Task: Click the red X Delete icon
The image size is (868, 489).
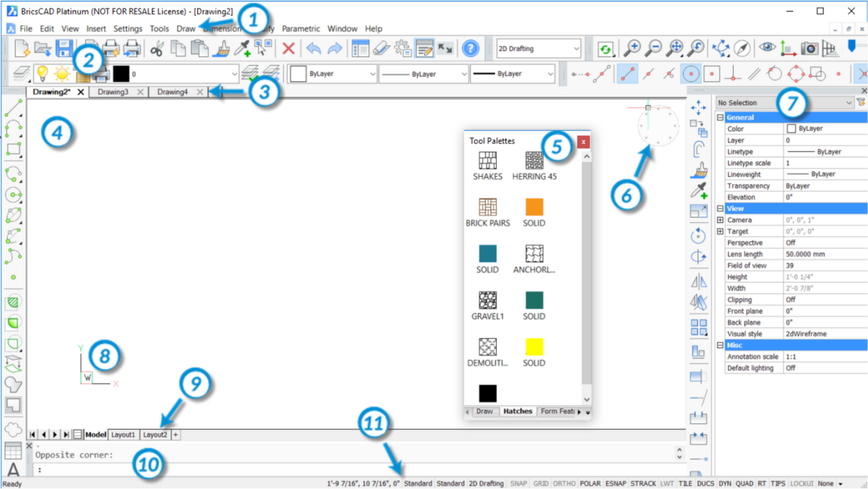Action: coord(288,49)
